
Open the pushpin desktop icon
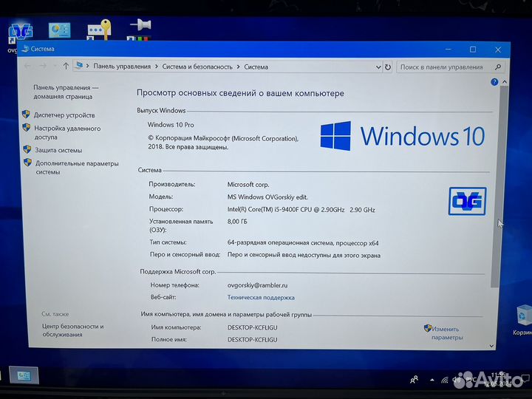point(140,30)
